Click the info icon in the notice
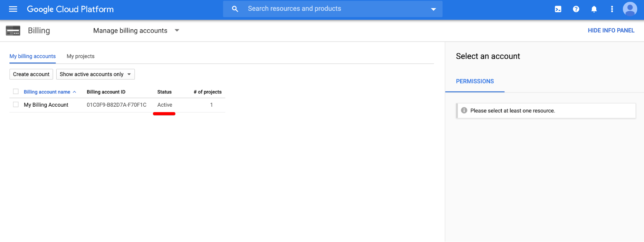Screen dimensions: 644x242 (464, 111)
